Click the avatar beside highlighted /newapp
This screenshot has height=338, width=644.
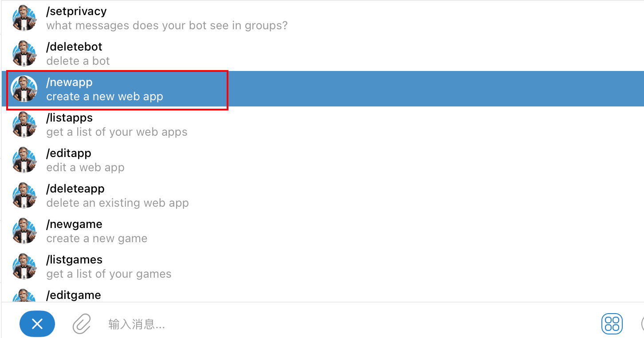coord(24,89)
